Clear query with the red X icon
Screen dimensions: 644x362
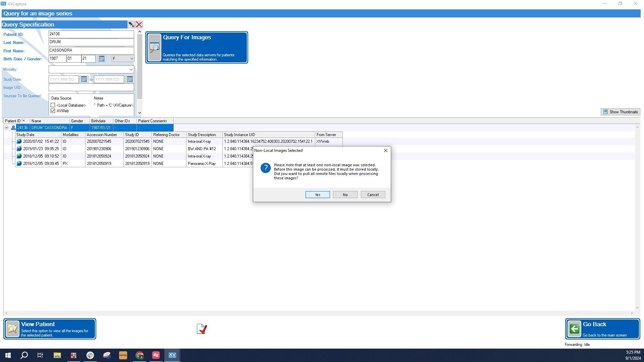[x=139, y=24]
